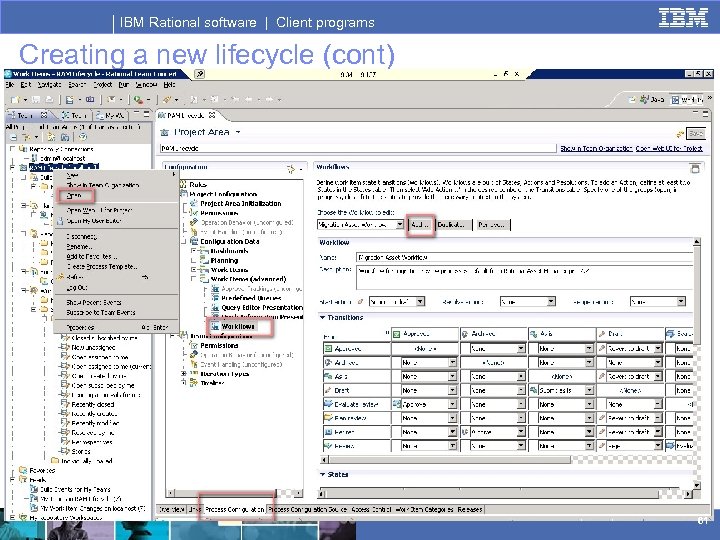Open the workflow selection combo box
The width and height of the screenshot is (720, 540).
click(x=360, y=225)
